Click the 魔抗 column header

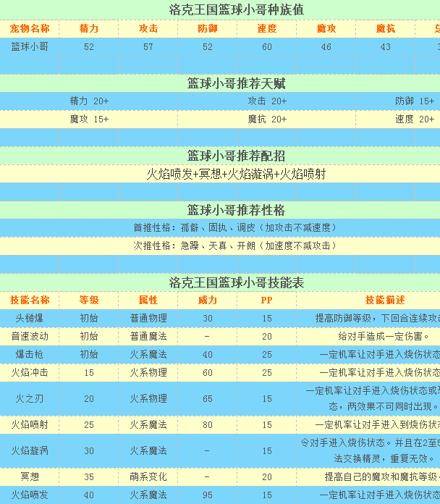pos(386,29)
